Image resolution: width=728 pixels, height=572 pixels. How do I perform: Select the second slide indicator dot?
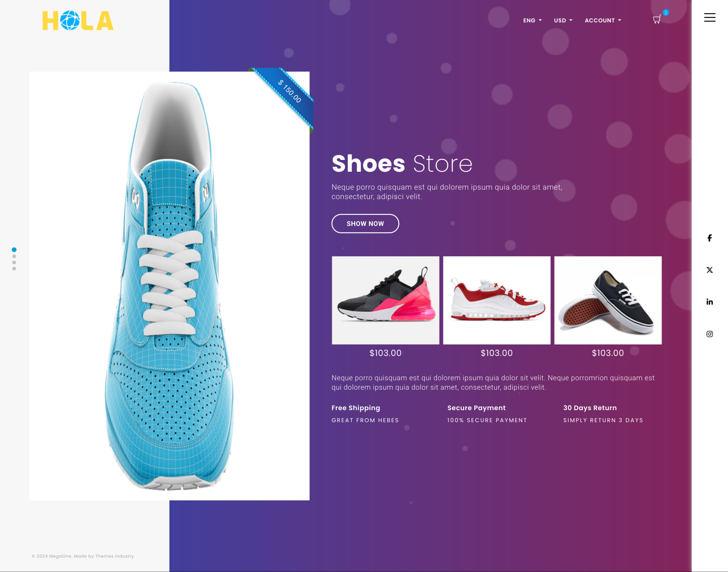pos(14,256)
